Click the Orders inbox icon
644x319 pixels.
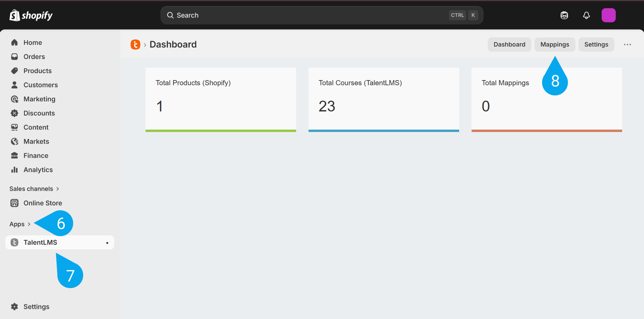tap(14, 56)
